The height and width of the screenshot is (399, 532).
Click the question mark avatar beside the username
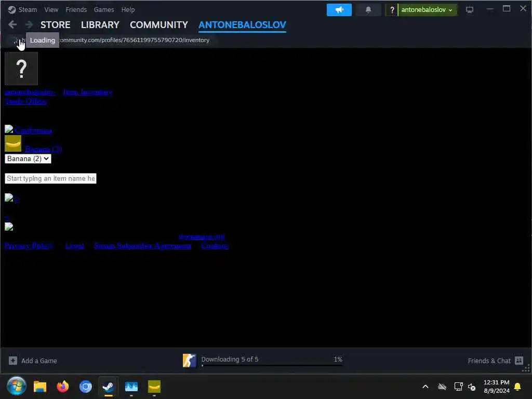[x=392, y=10]
